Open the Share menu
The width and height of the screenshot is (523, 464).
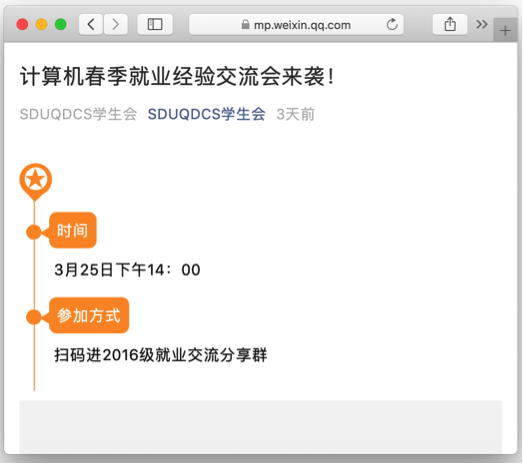(x=450, y=24)
